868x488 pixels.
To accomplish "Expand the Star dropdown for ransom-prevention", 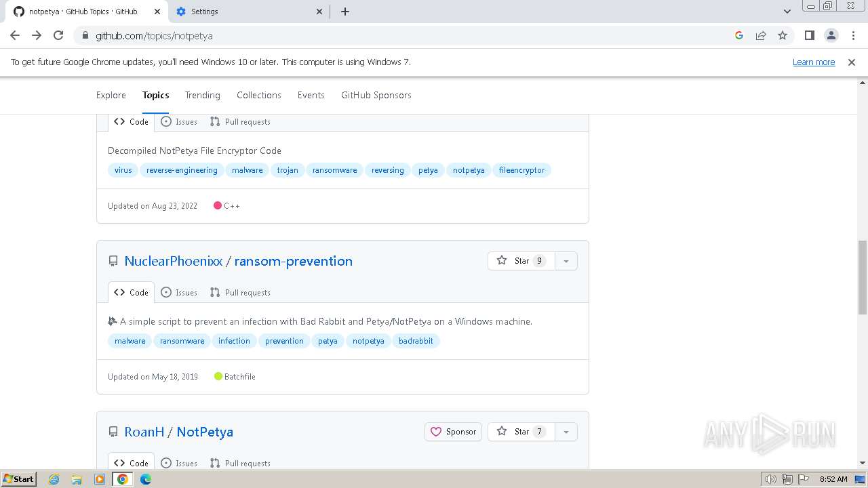I will pyautogui.click(x=566, y=261).
